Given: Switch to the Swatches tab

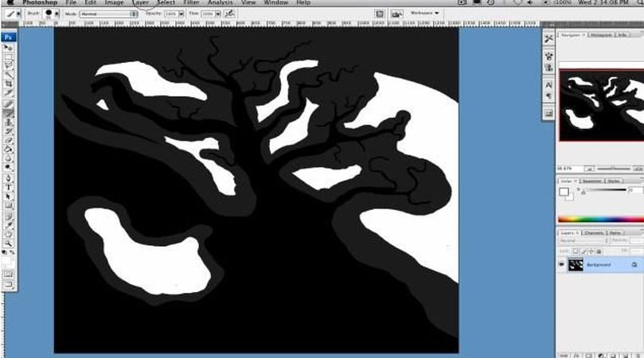Looking at the screenshot, I should pyautogui.click(x=594, y=181).
